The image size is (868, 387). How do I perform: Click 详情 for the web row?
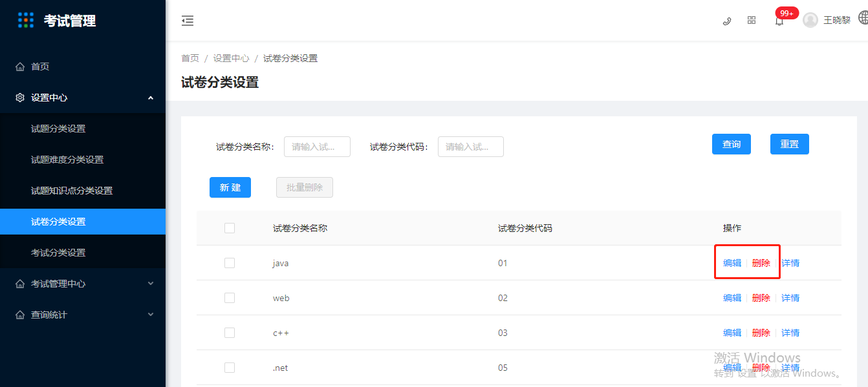[790, 298]
